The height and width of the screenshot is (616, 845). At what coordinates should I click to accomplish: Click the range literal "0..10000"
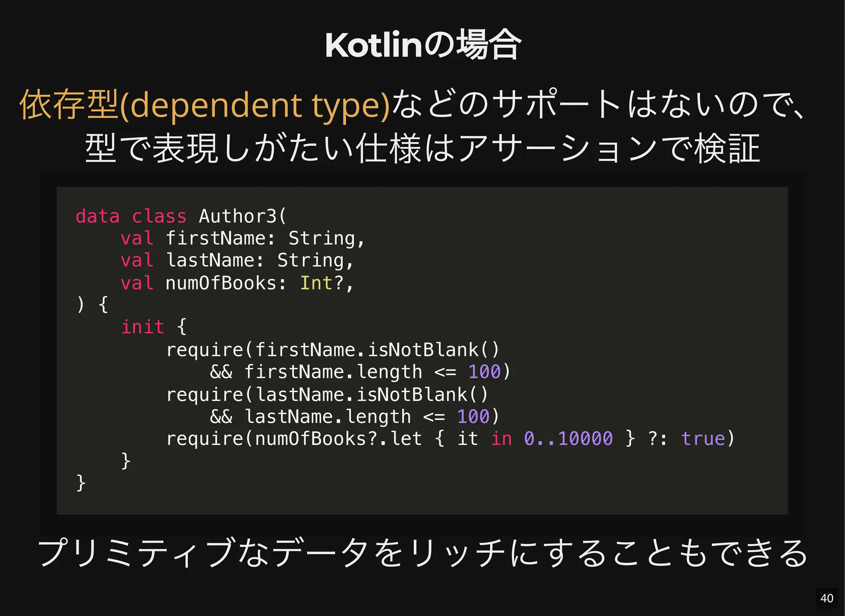coord(569,438)
